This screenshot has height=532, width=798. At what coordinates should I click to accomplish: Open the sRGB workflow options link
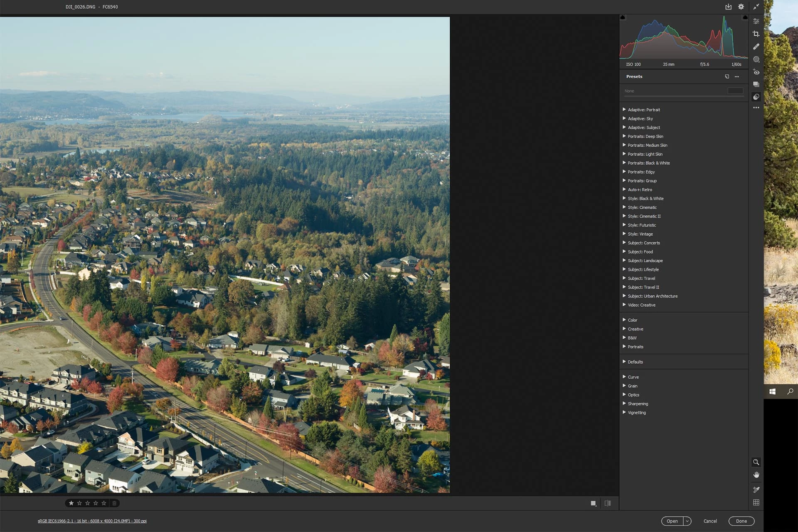(92, 521)
